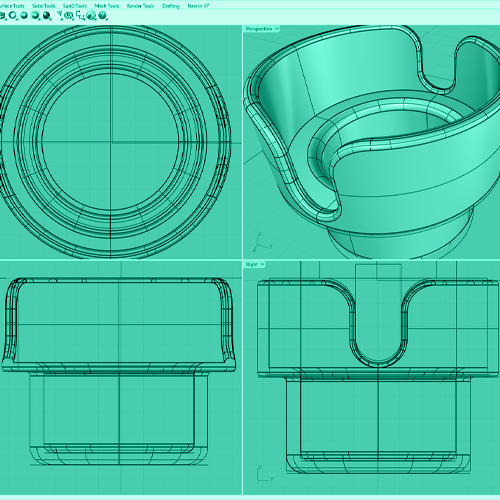Open the Solid Tools toolbar tab
The width and height of the screenshot is (500, 500).
coord(44,6)
